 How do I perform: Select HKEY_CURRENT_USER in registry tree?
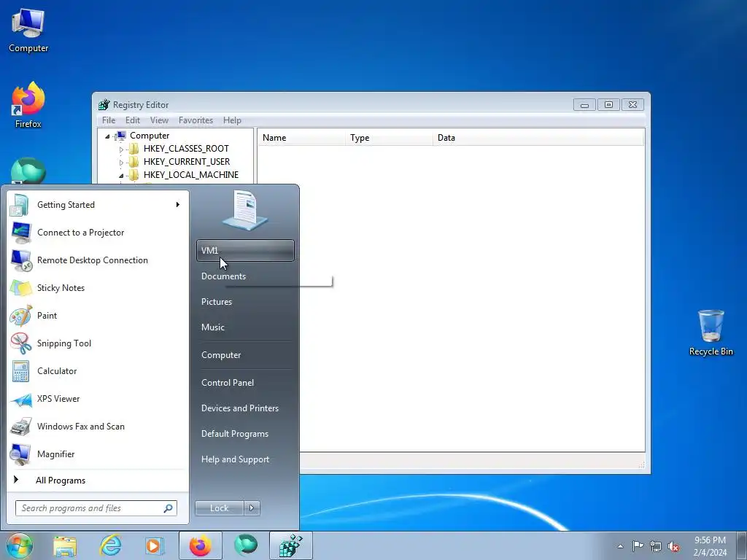[186, 162]
